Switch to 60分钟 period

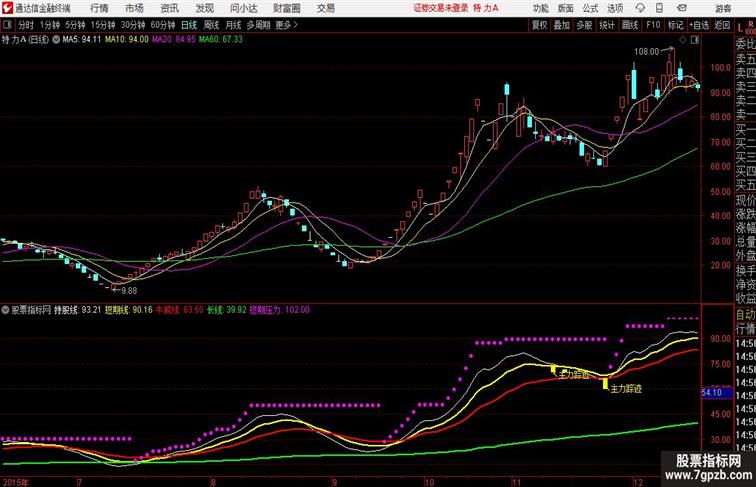[x=162, y=25]
